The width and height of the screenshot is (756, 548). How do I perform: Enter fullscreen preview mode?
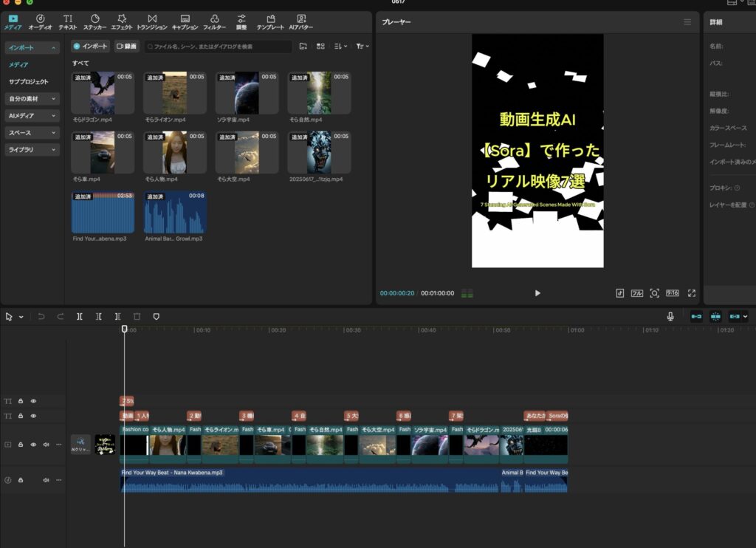tap(692, 293)
